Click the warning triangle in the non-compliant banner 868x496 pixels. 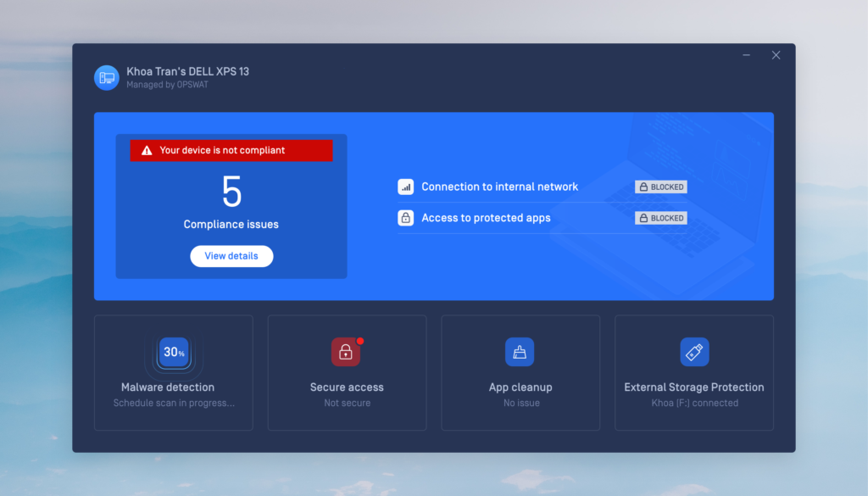click(147, 151)
